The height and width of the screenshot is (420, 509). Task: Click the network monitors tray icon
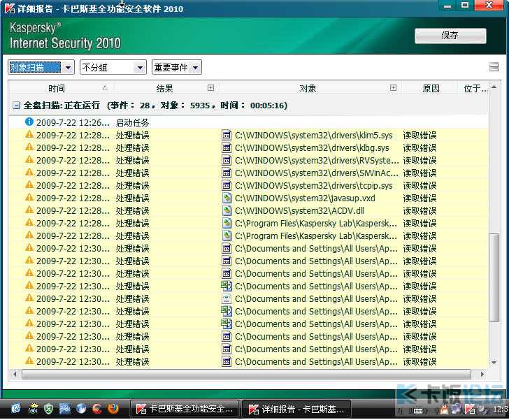[x=456, y=409]
